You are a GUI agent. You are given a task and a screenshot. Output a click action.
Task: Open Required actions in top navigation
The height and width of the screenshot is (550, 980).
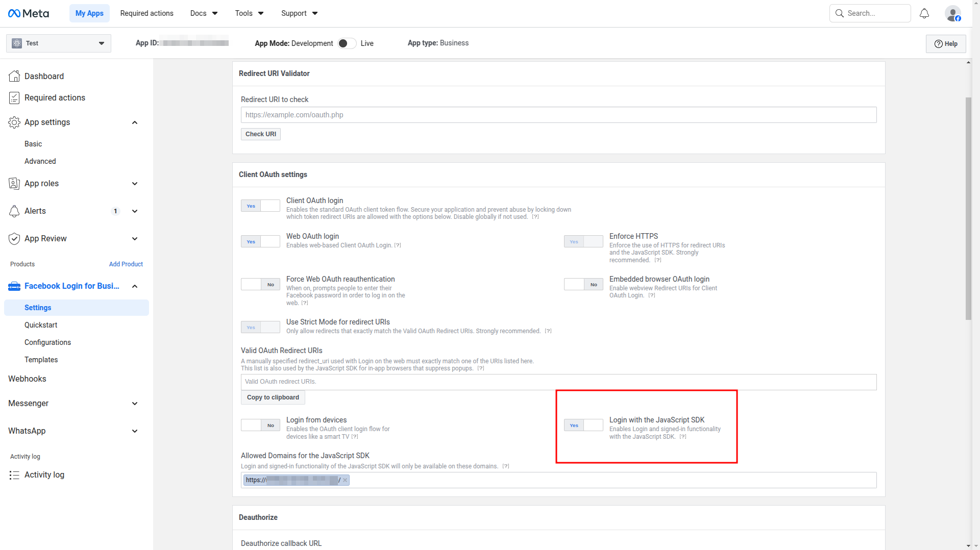pos(147,13)
